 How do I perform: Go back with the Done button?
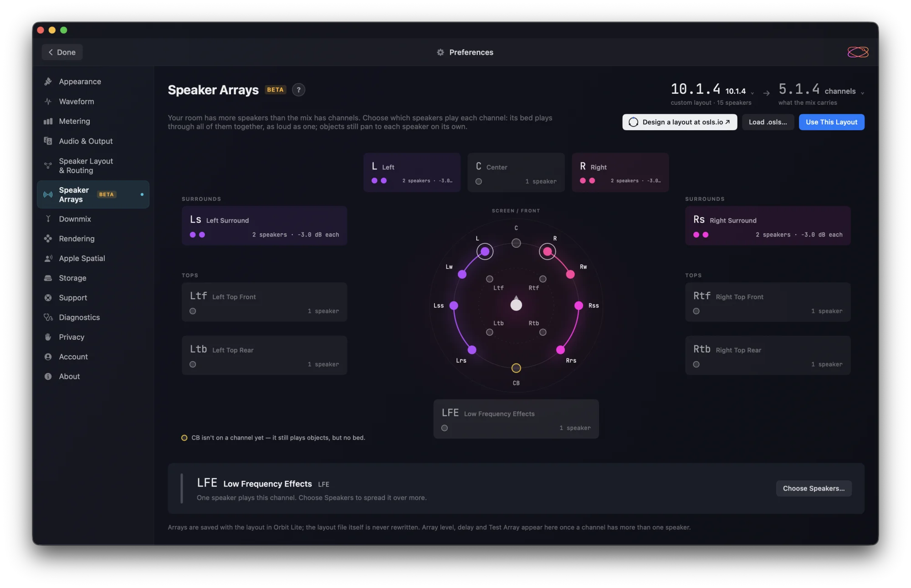tap(62, 52)
